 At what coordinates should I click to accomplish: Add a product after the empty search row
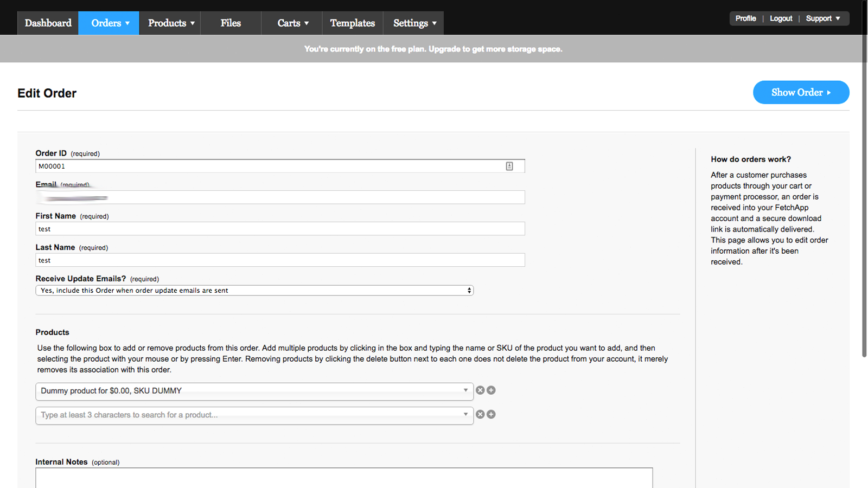[x=491, y=414]
